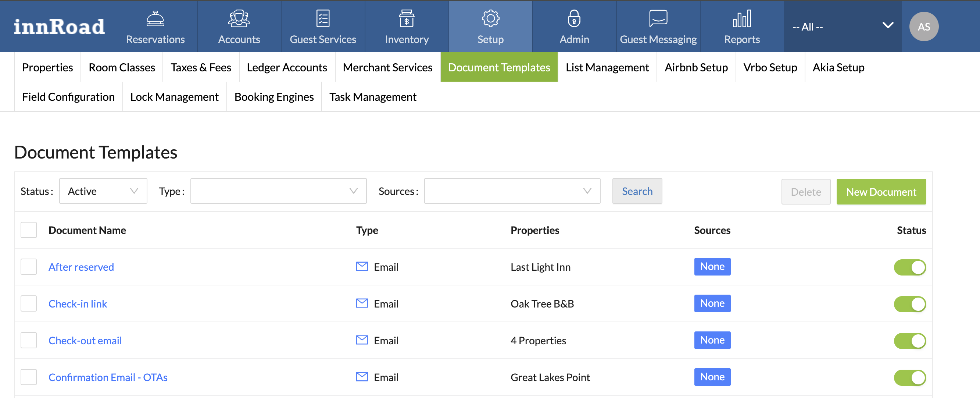Check the select-all header checkbox

pos(29,230)
